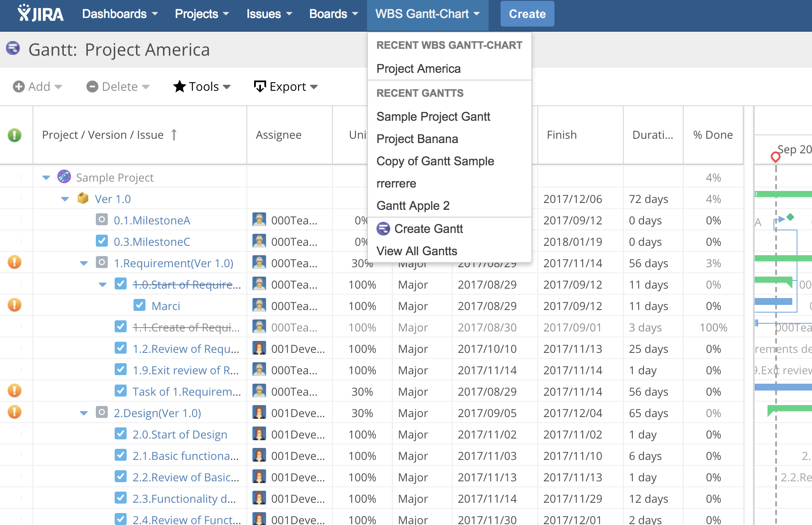Toggle checkbox for 0.3.MilestoneC
This screenshot has height=525, width=812.
[x=102, y=241]
